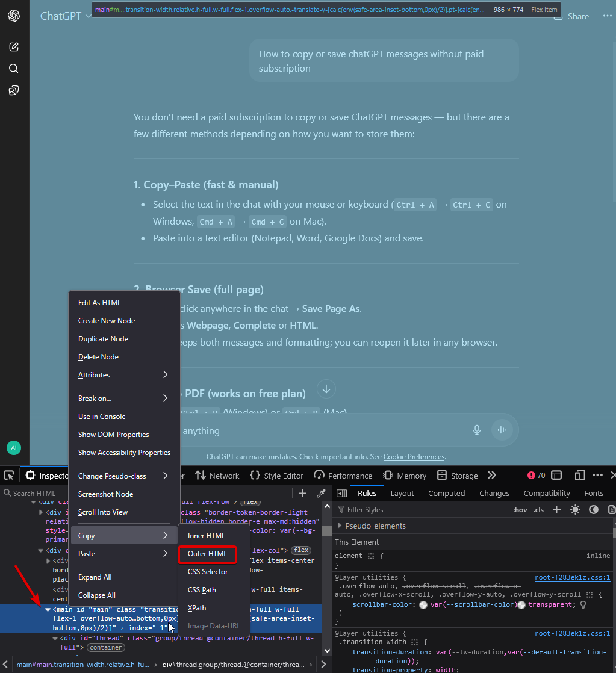Screen dimensions: 616x673
Task: Select the div#thread breadcrumb
Action: [x=234, y=664]
